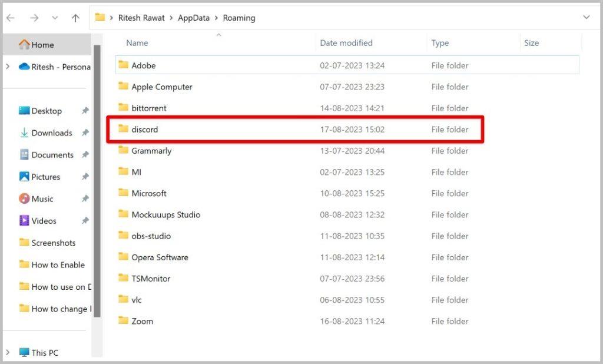Expand the Ritesh - Personal OneDrive node
603x364 pixels.
(x=8, y=67)
